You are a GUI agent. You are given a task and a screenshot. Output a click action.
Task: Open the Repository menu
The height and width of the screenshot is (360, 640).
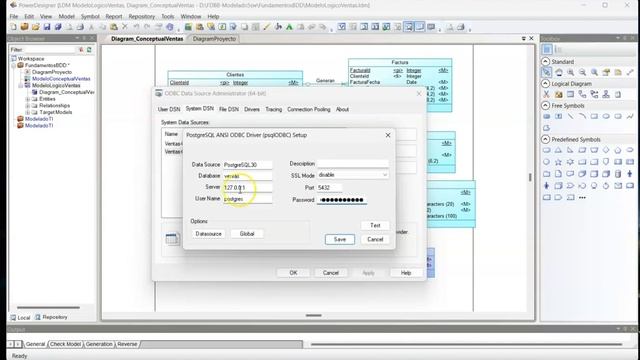click(x=142, y=16)
